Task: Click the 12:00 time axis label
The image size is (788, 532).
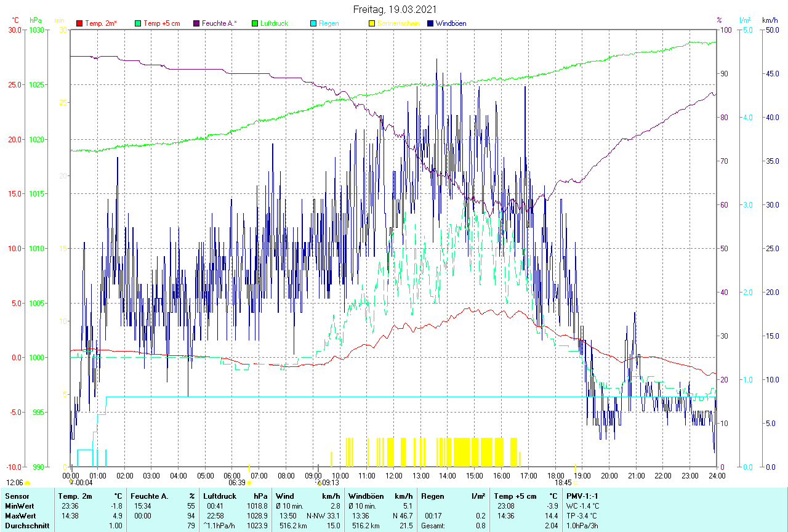Action: point(394,475)
